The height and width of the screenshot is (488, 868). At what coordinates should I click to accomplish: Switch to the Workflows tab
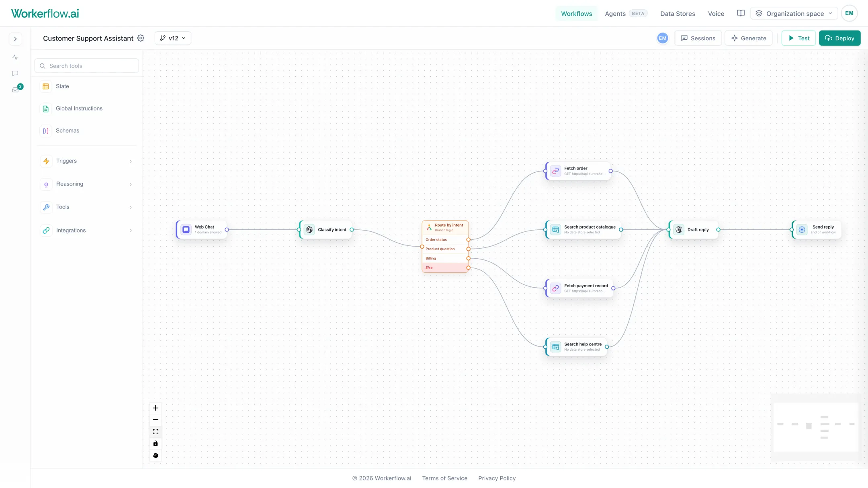coord(576,14)
